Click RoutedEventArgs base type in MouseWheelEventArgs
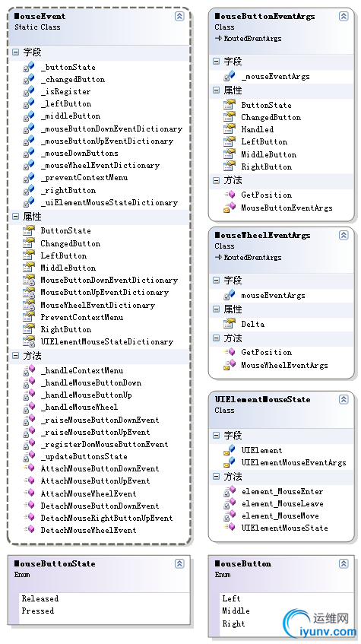Screen dimensions: 361x644 [x=252, y=257]
